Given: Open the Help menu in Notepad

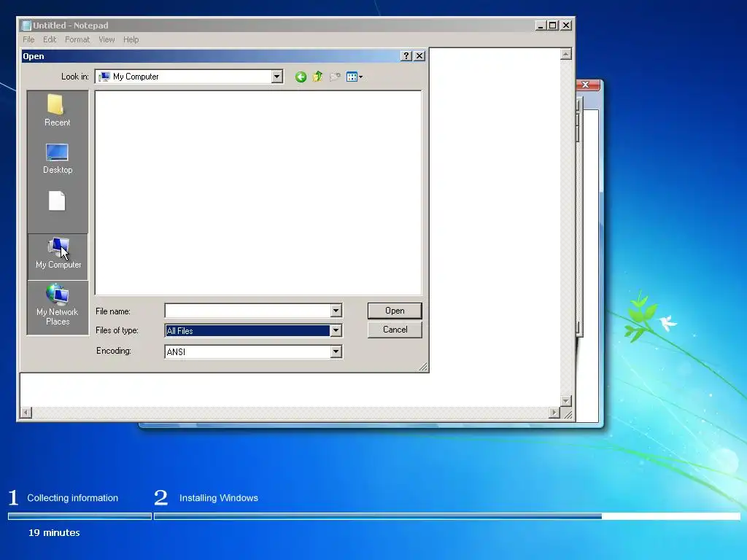Looking at the screenshot, I should [x=131, y=39].
